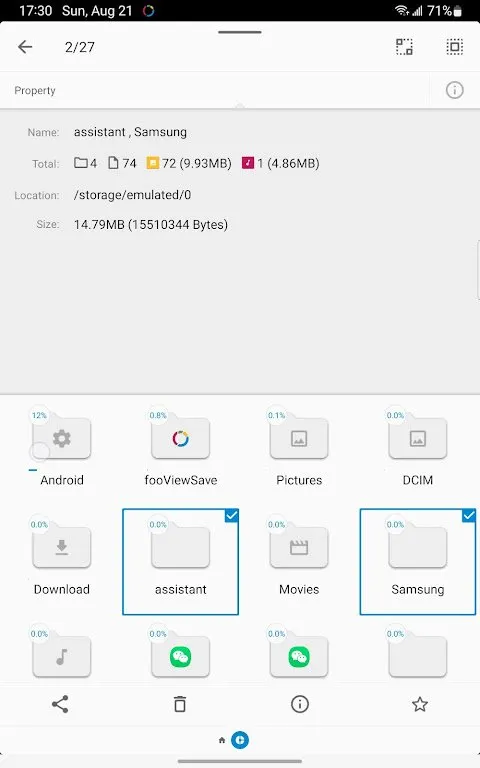Select the Download folder
This screenshot has height=768, width=480.
pos(62,561)
